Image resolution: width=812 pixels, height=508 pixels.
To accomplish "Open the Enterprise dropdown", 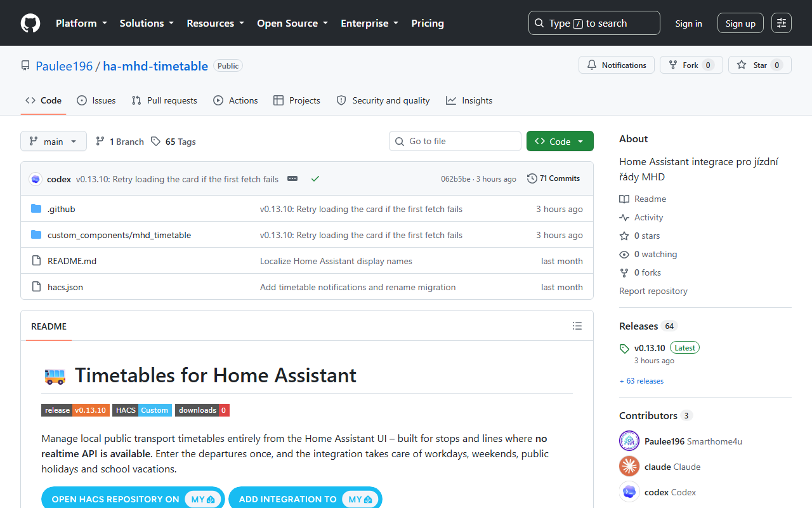I will click(370, 23).
